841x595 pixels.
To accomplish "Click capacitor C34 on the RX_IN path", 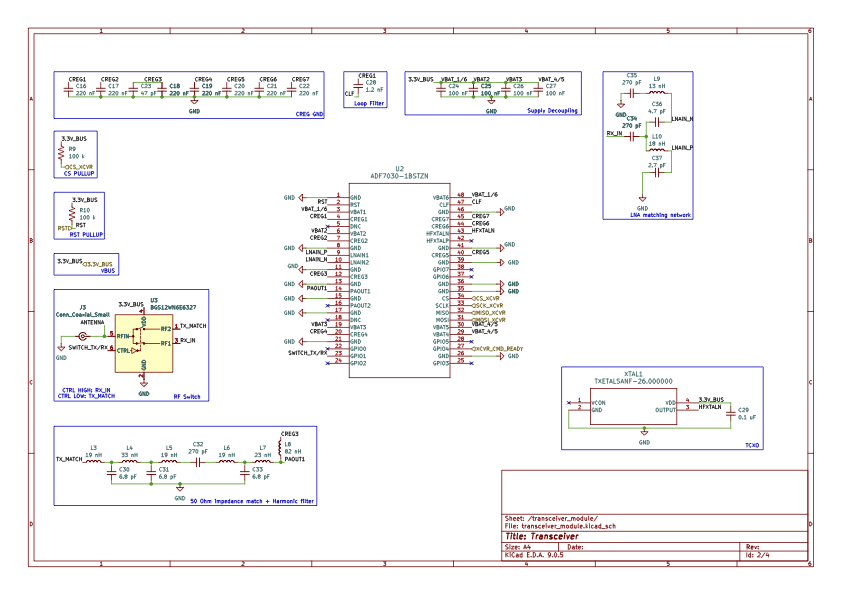I will coord(631,135).
